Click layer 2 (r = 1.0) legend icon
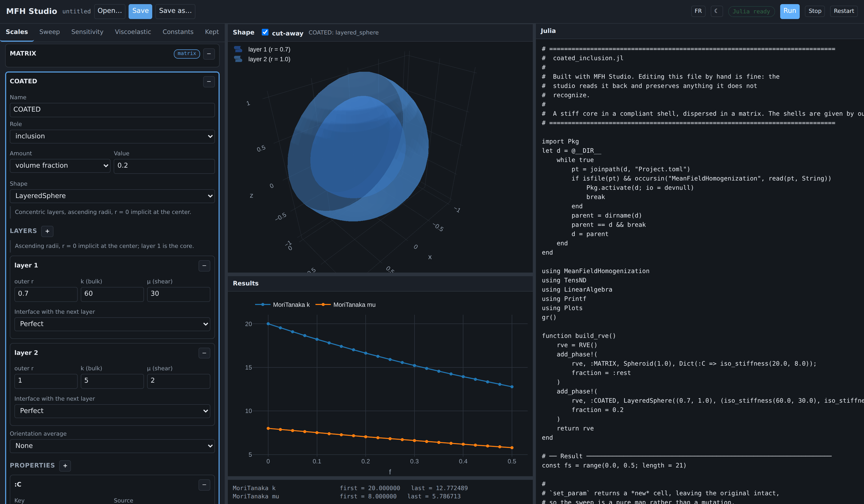The height and width of the screenshot is (504, 864). (238, 59)
